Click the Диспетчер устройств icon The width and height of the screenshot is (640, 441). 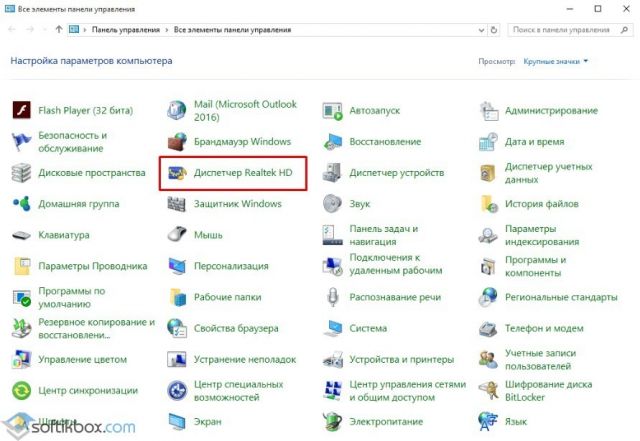click(332, 173)
